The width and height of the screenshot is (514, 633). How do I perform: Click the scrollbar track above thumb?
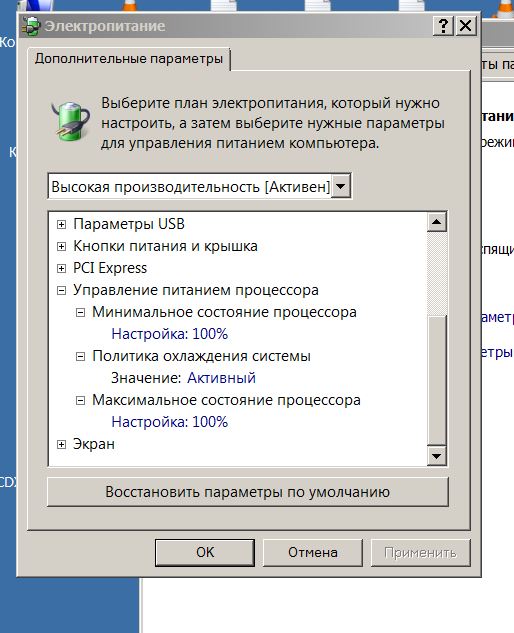(436, 273)
